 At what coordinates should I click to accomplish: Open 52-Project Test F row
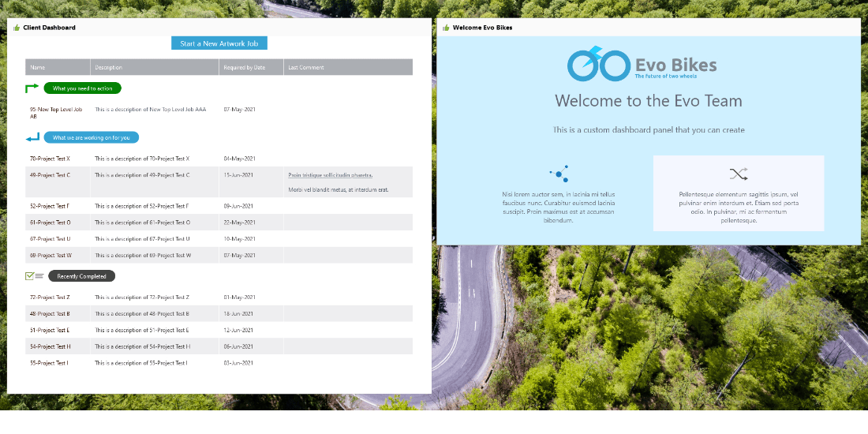(x=219, y=206)
